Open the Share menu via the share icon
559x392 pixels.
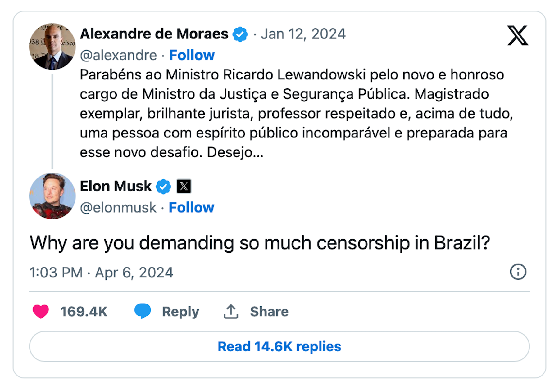tap(230, 311)
